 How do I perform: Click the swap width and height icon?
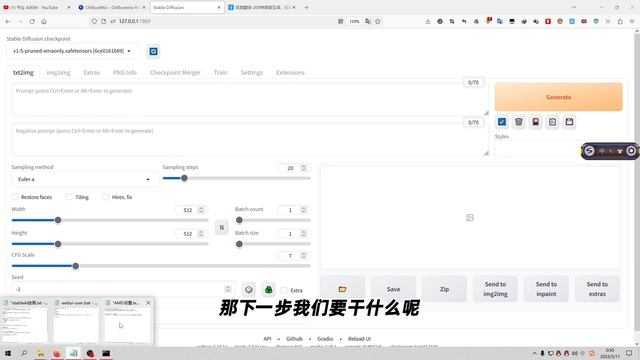pos(222,227)
